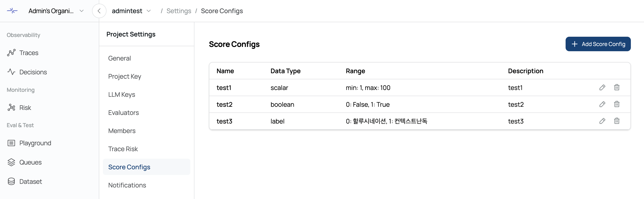Image resolution: width=644 pixels, height=199 pixels.
Task: Click the app logo icon
Action: pyautogui.click(x=12, y=11)
